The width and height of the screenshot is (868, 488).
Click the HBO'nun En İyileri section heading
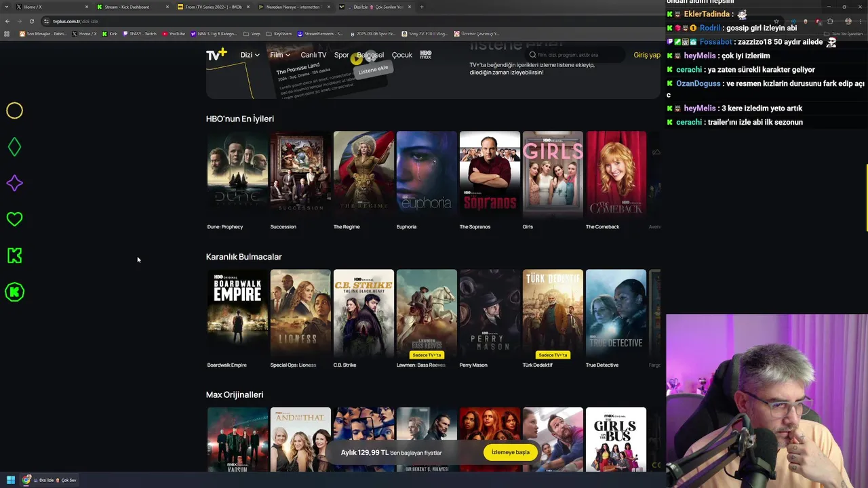click(240, 119)
